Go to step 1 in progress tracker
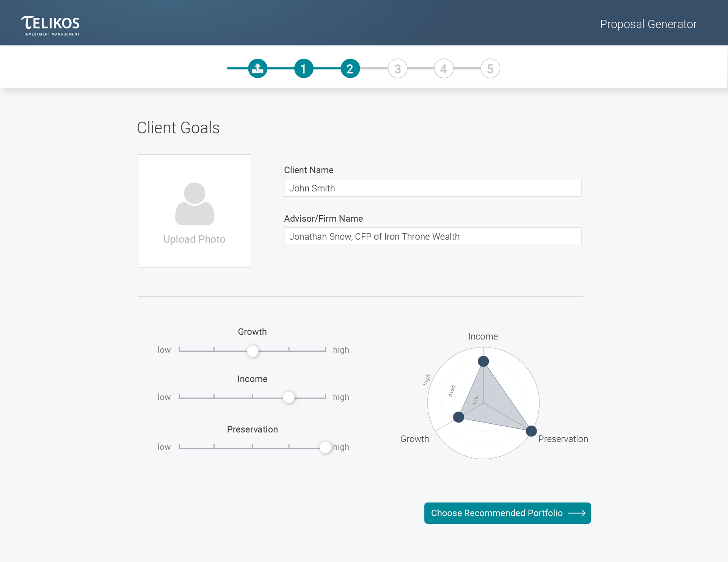The width and height of the screenshot is (728, 562). click(304, 69)
